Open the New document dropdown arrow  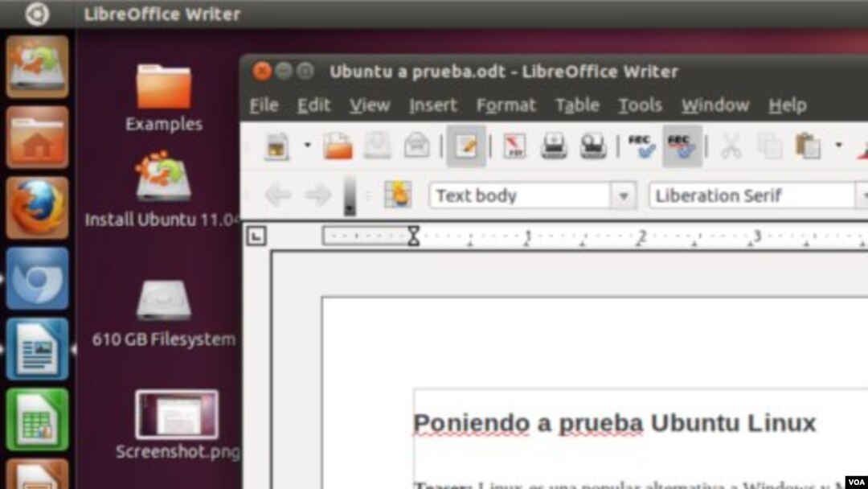click(x=307, y=146)
